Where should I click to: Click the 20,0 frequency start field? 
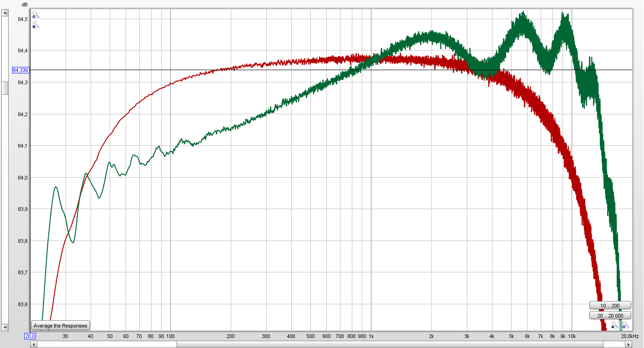click(x=30, y=336)
